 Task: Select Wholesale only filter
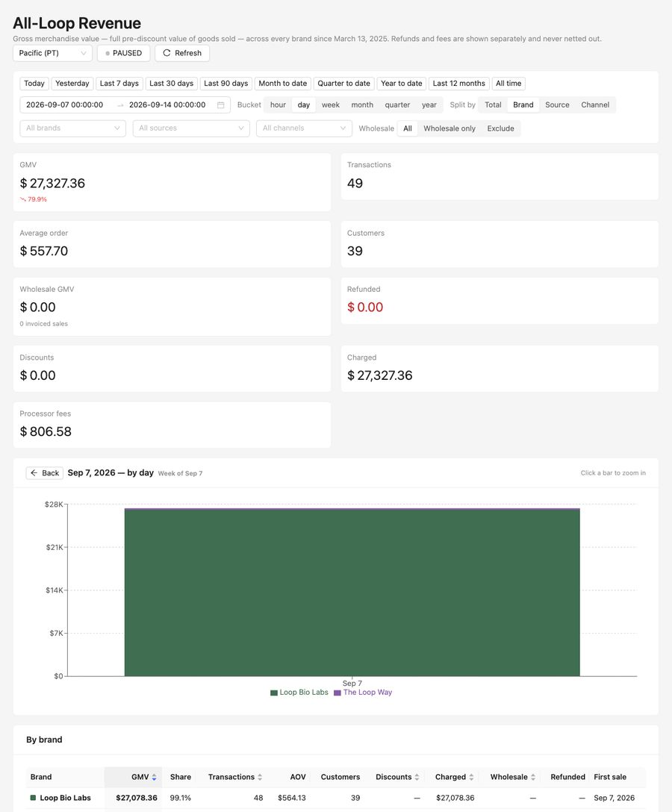click(x=449, y=128)
